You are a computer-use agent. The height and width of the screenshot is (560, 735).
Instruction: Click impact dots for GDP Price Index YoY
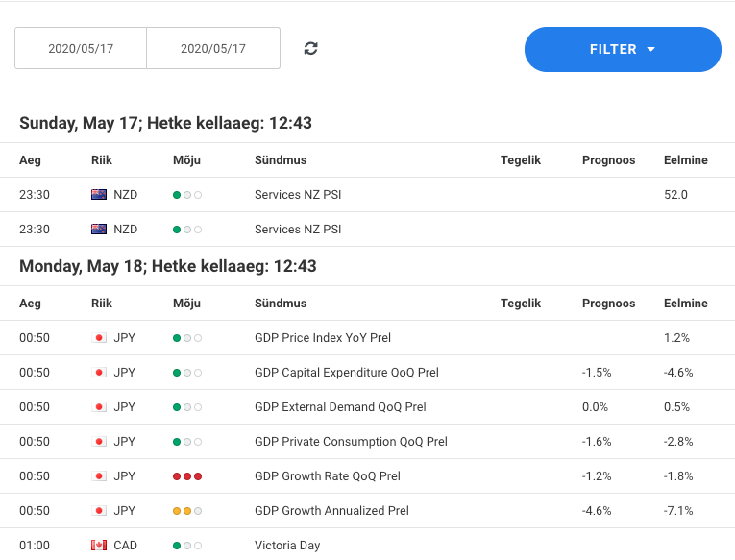(187, 338)
